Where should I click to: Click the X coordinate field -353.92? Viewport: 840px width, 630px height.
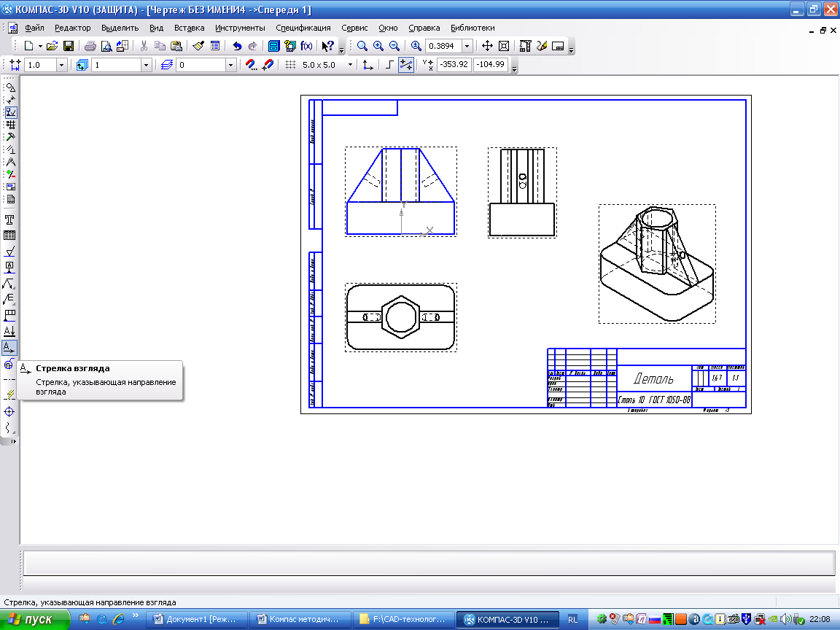point(454,65)
